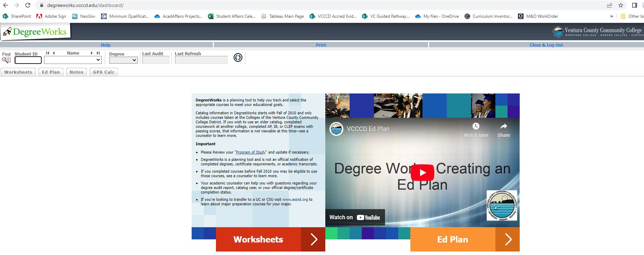Open Curriculum Inventory bookmark
Screen dimensions: 644x255
(x=489, y=16)
